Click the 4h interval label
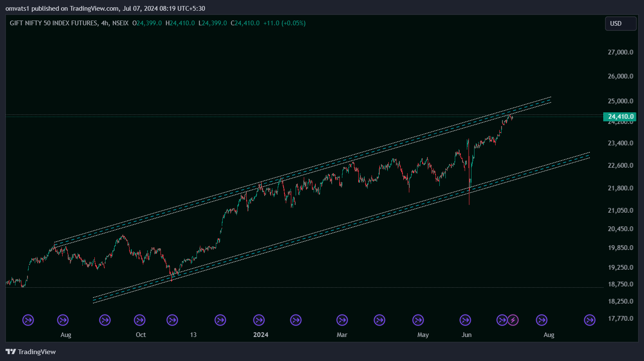The height and width of the screenshot is (361, 644). [105, 23]
